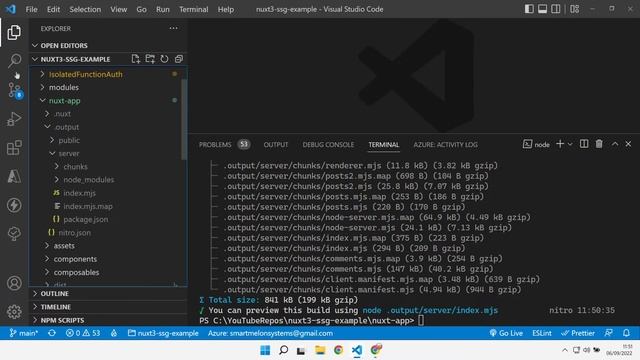The height and width of the screenshot is (360, 640).
Task: Open the lightning bolt extension icon
Action: pos(14,205)
